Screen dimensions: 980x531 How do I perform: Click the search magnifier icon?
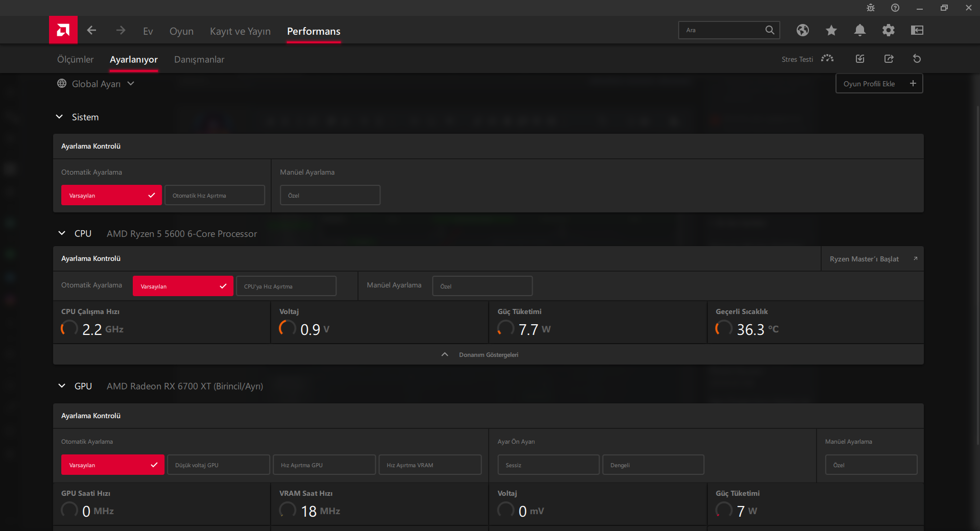point(770,30)
